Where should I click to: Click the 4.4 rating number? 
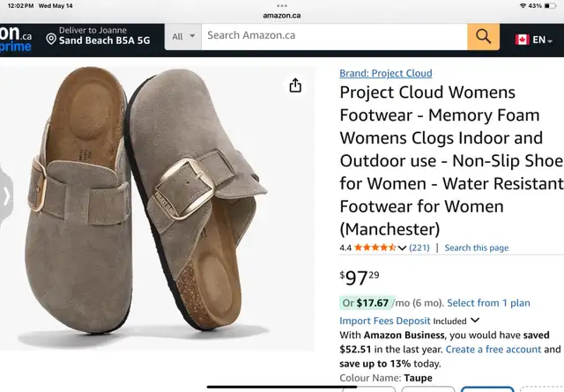point(345,248)
